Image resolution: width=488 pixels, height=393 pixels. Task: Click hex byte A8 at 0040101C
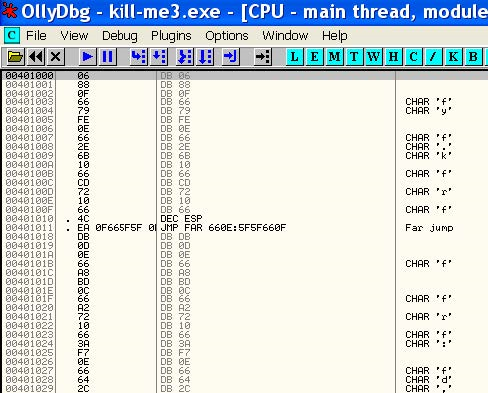[83, 273]
